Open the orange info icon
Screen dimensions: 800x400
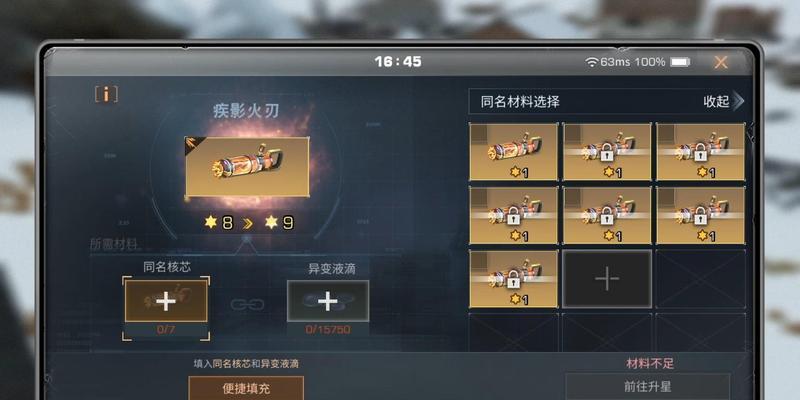click(x=106, y=94)
